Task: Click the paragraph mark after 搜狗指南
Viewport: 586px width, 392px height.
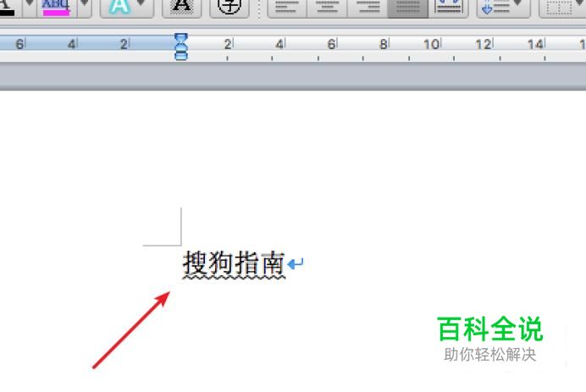Action: coord(296,264)
